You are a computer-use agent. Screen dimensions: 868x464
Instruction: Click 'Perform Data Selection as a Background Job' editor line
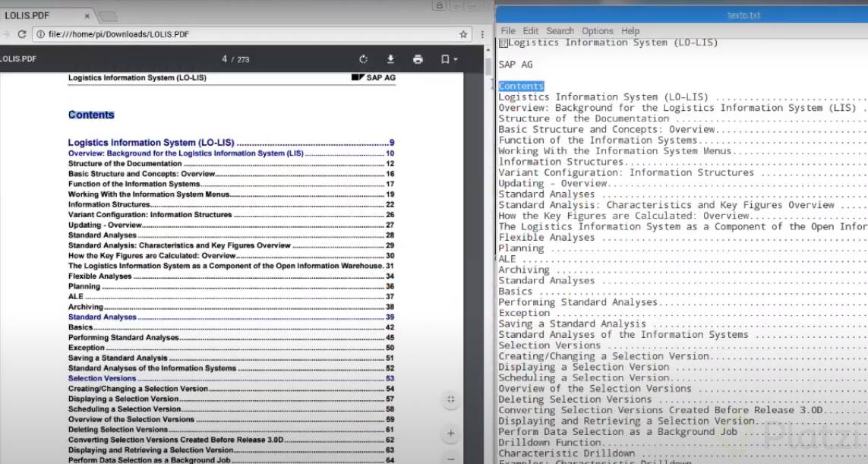point(683,432)
